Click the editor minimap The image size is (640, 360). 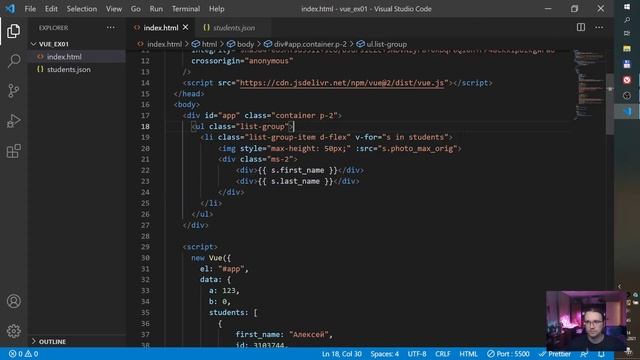point(590,84)
